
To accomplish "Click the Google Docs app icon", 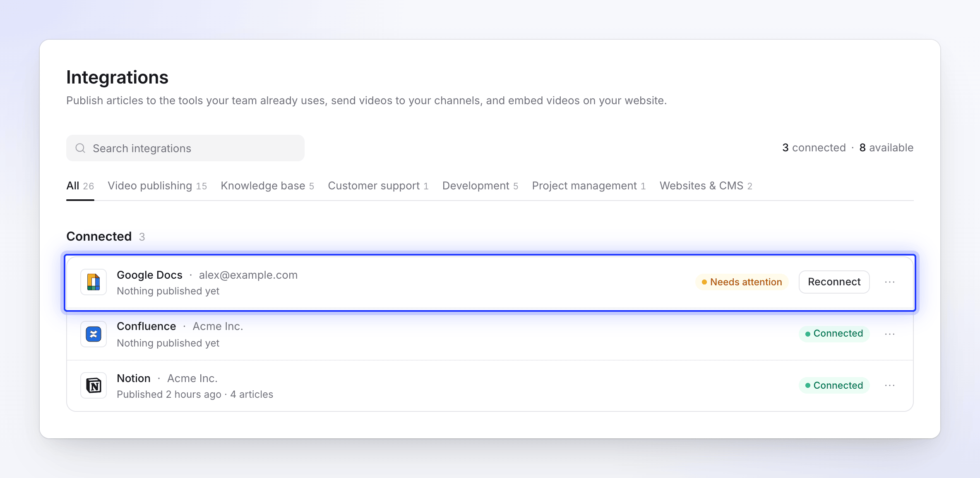I will pos(94,282).
